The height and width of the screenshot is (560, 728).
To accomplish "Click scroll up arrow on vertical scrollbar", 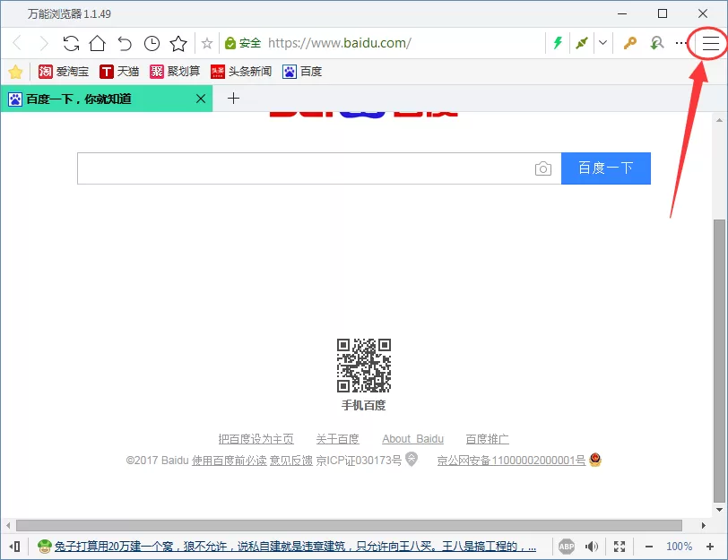I will coord(719,120).
